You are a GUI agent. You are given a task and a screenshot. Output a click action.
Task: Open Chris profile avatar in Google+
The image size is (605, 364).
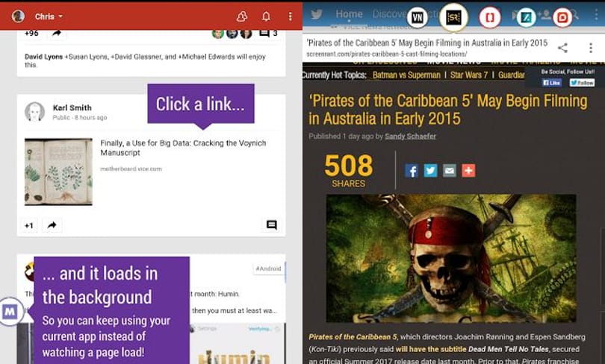tap(18, 16)
